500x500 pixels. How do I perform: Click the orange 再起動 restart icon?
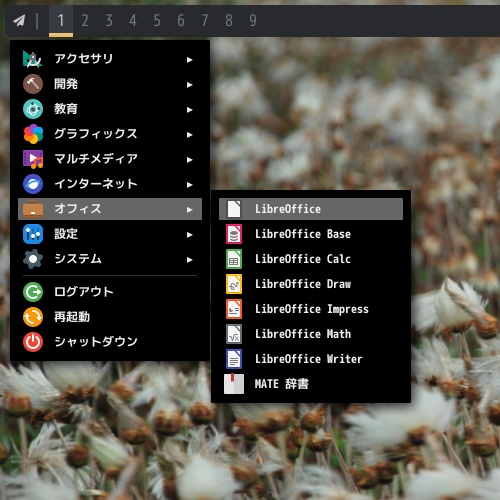pos(33,317)
